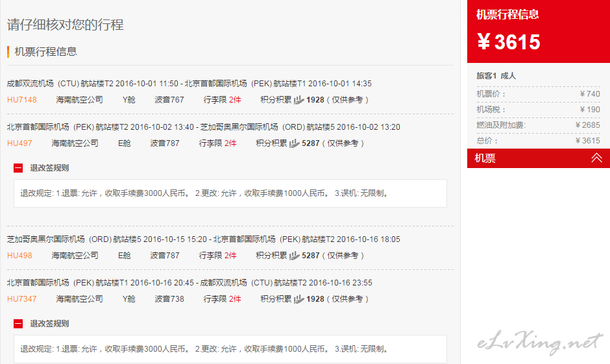Click the first 退改规定 rules text box
610x364 pixels.
[230, 193]
